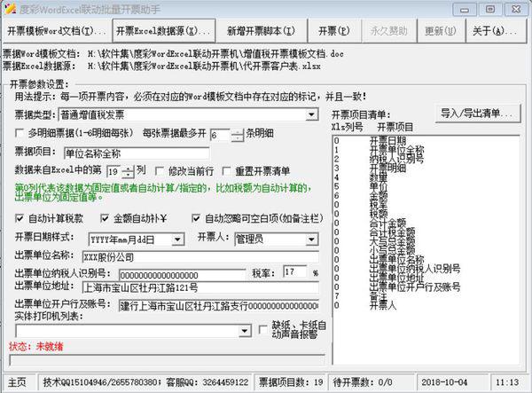Open 开票模板Word文档(T) button
532x393 pixels.
[x=57, y=31]
